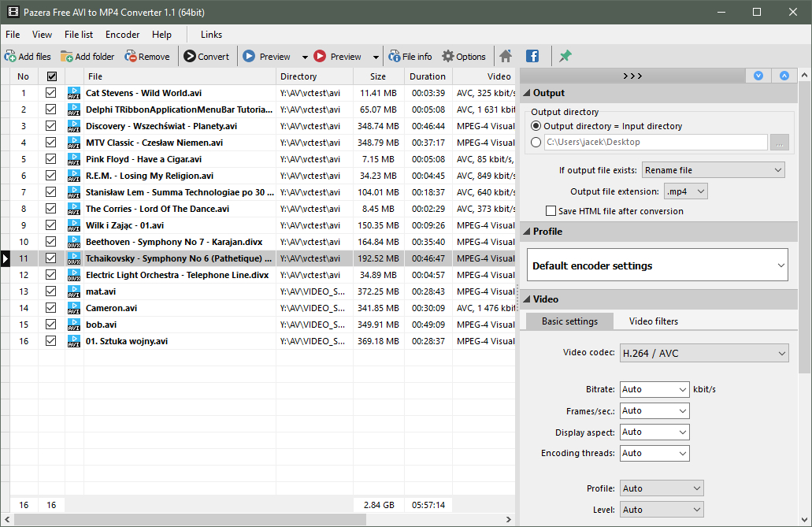
Task: Switch to Basic settings tab
Action: [x=569, y=321]
